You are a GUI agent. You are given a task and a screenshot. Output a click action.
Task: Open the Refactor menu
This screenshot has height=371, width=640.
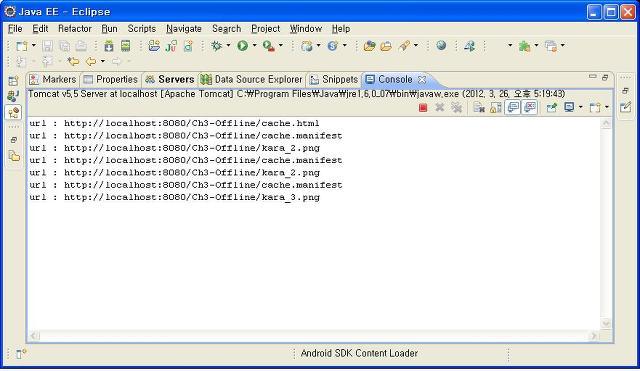click(x=75, y=29)
